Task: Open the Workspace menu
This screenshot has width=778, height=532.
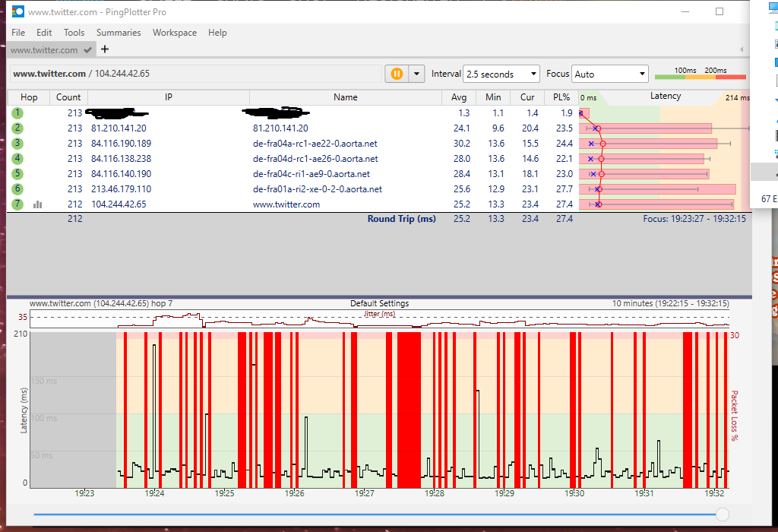Action: pyautogui.click(x=174, y=33)
